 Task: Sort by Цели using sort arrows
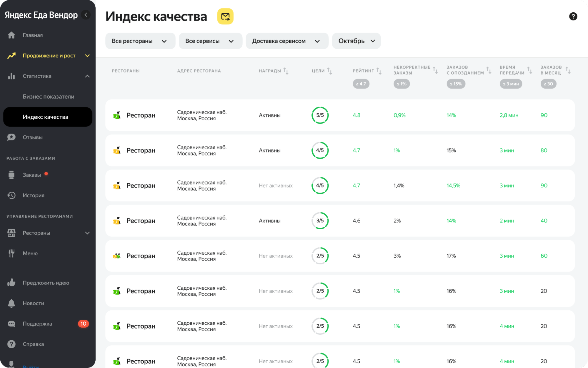click(329, 71)
